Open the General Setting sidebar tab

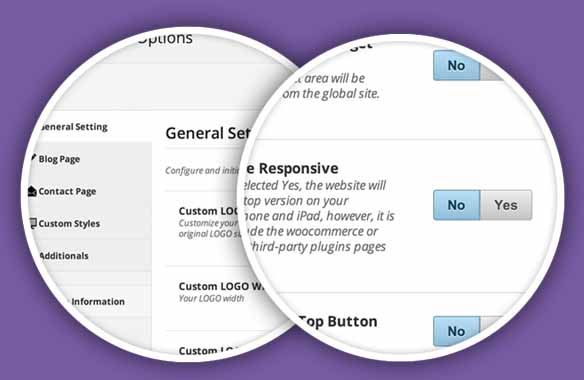click(x=74, y=127)
